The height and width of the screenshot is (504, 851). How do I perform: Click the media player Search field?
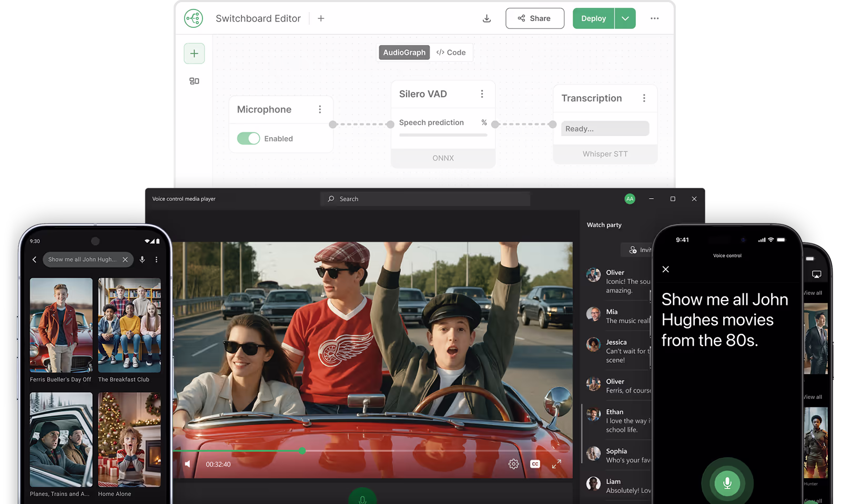pos(425,199)
